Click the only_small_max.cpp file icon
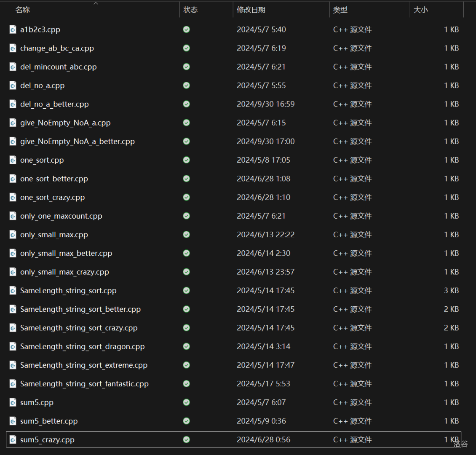Image resolution: width=476 pixels, height=455 pixels. pos(13,235)
